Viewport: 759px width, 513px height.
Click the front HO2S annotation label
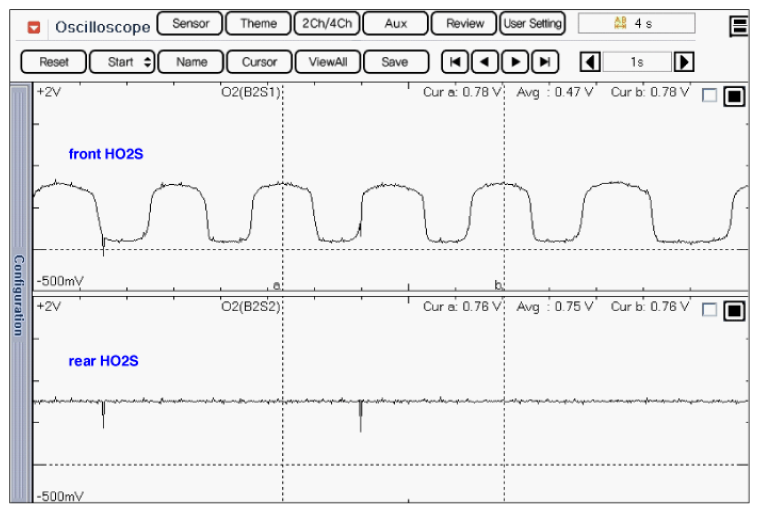point(106,154)
